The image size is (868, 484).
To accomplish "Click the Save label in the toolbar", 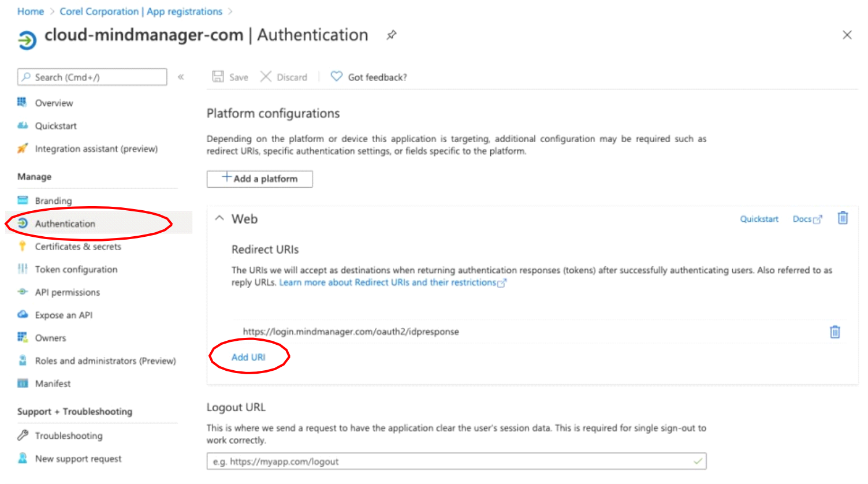I will pos(239,77).
